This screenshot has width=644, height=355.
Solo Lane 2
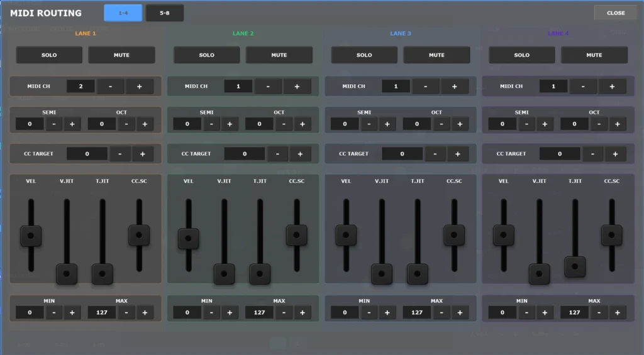click(x=206, y=55)
